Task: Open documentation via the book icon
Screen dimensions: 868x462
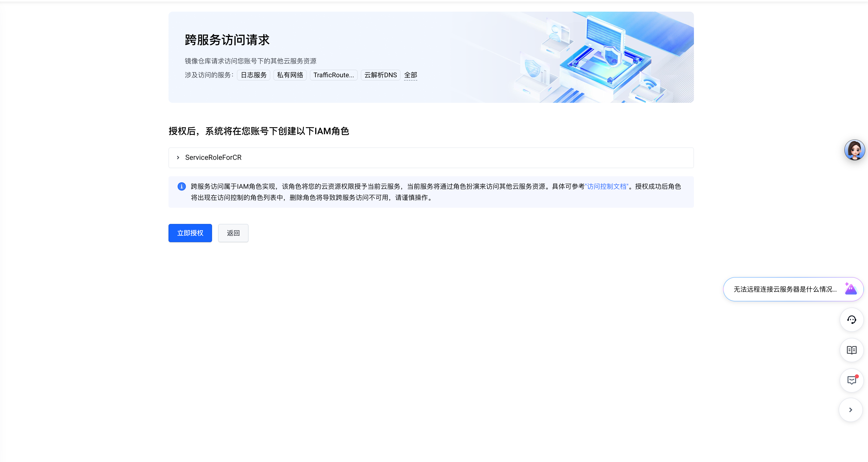Action: click(852, 350)
